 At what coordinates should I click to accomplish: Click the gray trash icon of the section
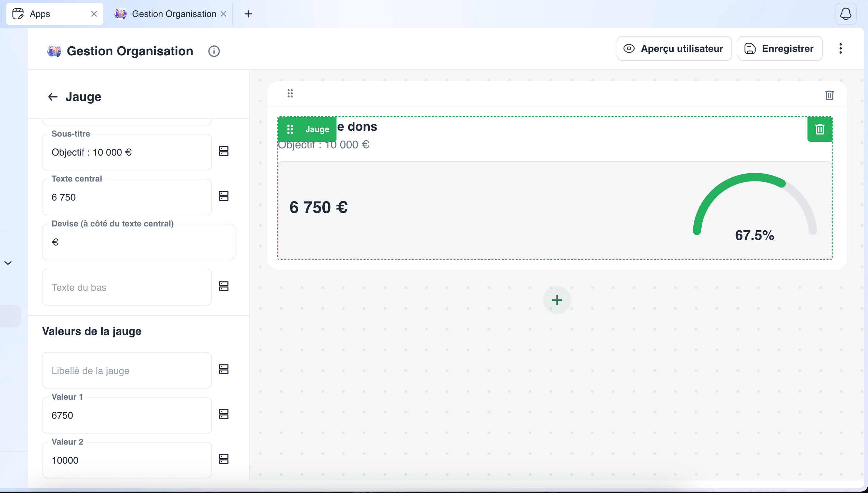pos(830,95)
